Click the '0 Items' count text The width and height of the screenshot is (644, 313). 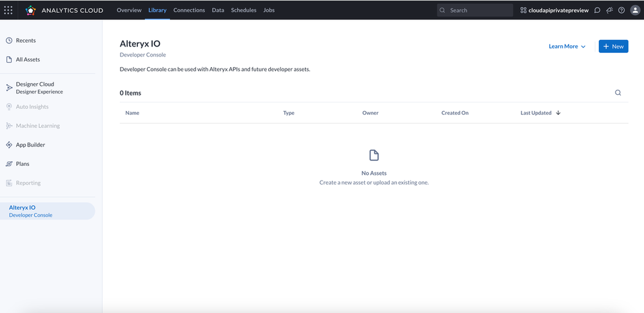pos(130,93)
